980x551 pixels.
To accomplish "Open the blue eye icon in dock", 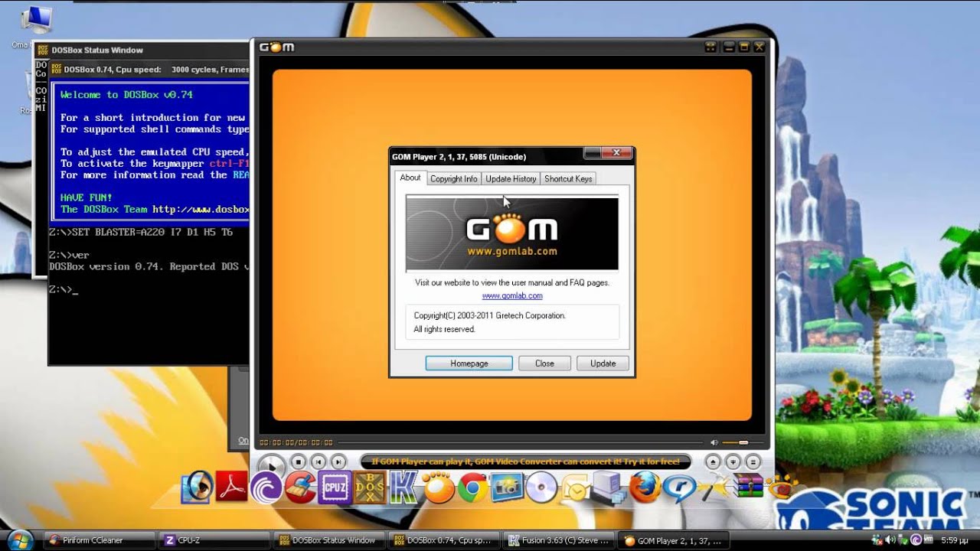I will coord(198,487).
